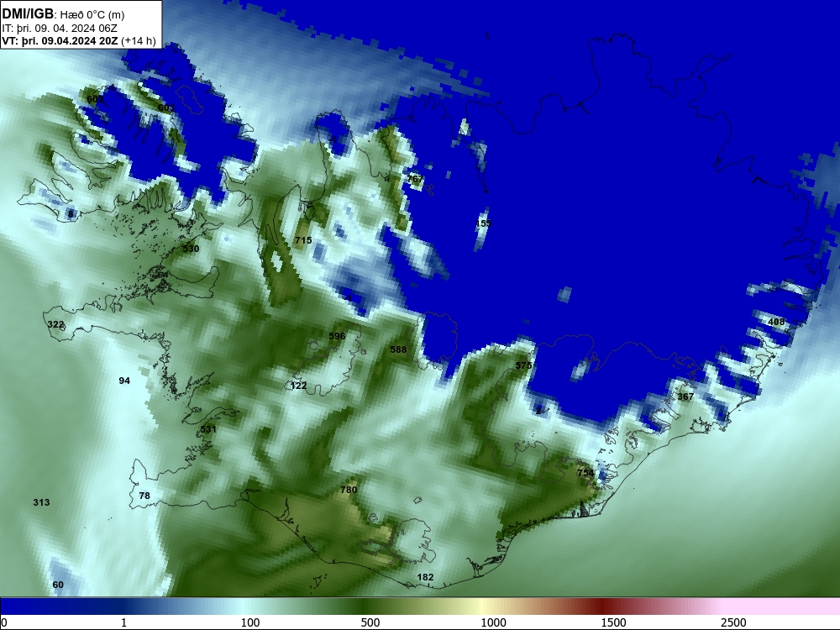The height and width of the screenshot is (630, 840).
Task: Click the color scale label 1500
Action: [x=613, y=622]
